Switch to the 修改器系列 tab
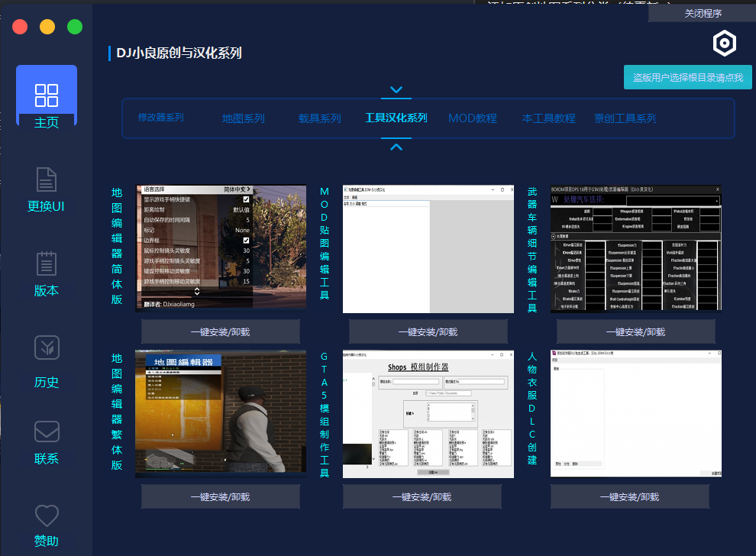The width and height of the screenshot is (756, 556). click(160, 118)
